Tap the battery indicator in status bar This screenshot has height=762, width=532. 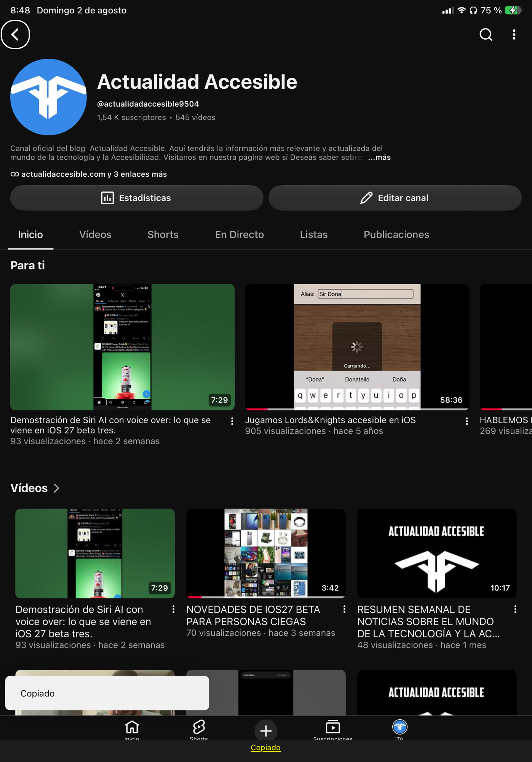coord(513,10)
